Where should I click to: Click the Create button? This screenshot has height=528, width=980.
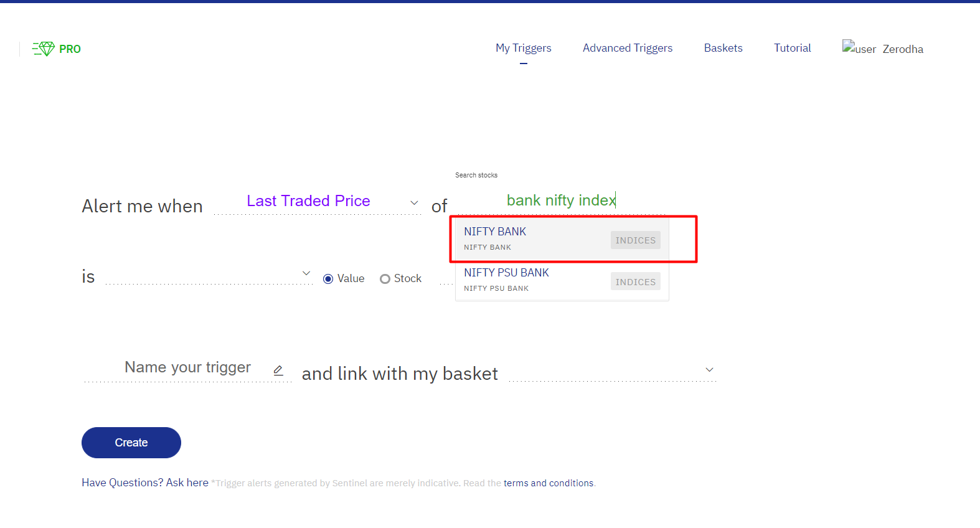coord(131,443)
